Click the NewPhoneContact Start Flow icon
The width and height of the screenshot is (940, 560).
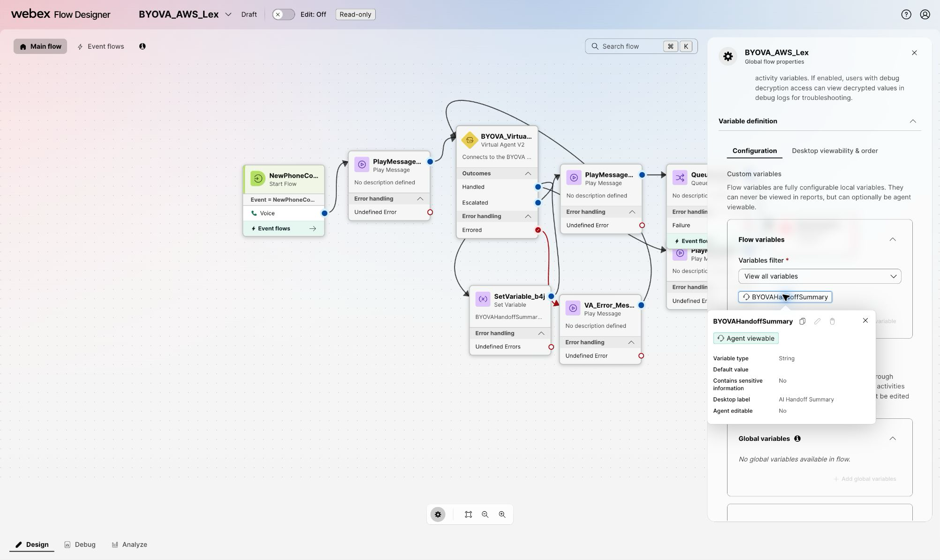click(258, 179)
